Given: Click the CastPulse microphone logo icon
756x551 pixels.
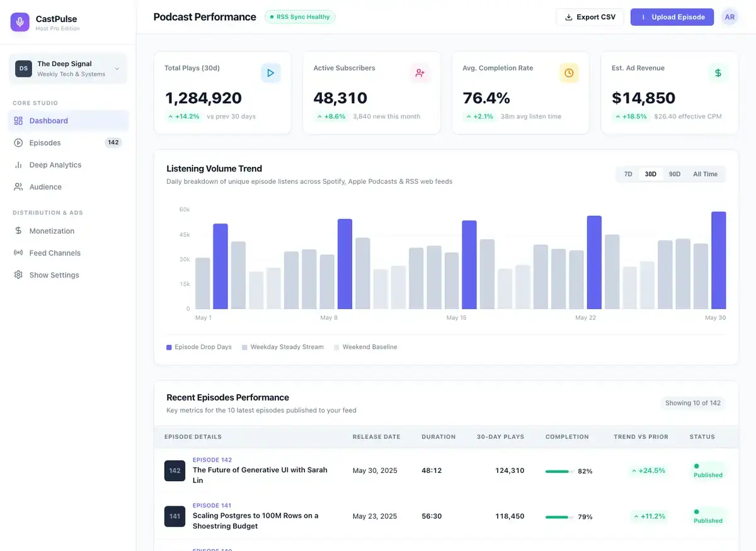Looking at the screenshot, I should 20,22.
